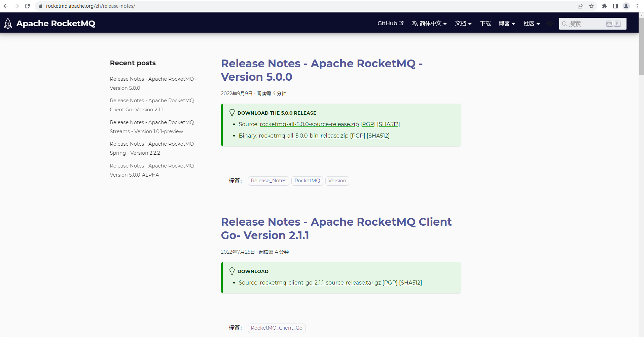Image resolution: width=644 pixels, height=337 pixels.
Task: Select the RocketMQ_Client_Go tag
Action: (276, 328)
